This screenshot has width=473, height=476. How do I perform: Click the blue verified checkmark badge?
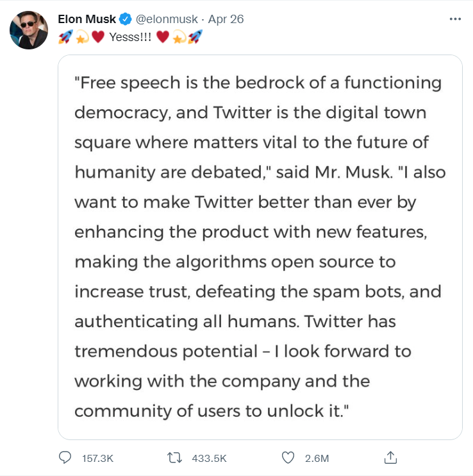pos(125,19)
